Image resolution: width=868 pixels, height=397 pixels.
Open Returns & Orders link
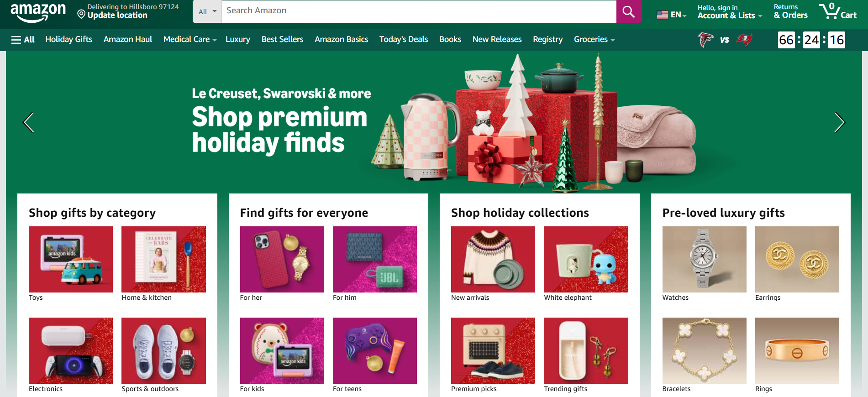click(790, 11)
